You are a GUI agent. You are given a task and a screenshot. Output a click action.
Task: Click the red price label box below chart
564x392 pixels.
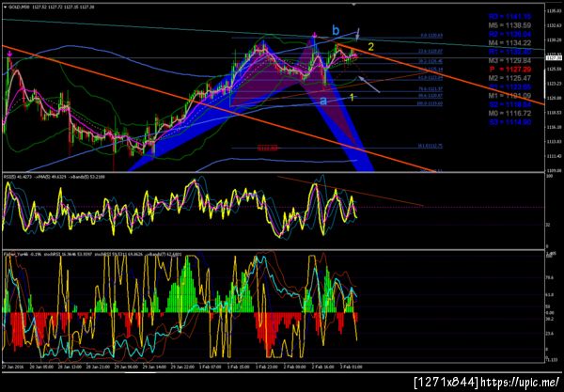pyautogui.click(x=268, y=148)
